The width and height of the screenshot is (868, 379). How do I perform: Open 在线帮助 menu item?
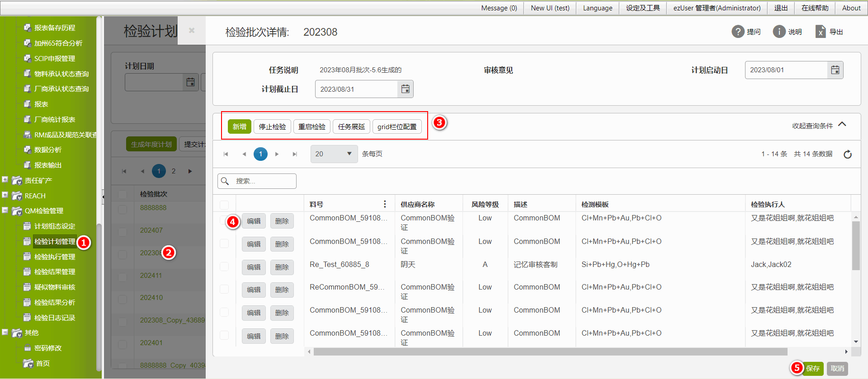point(815,8)
